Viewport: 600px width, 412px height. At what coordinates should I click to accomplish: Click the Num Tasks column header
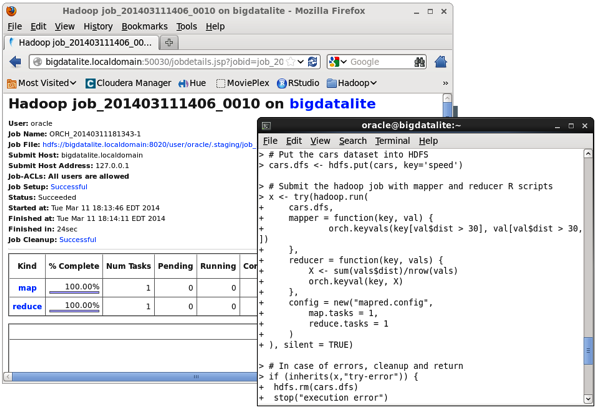click(x=128, y=266)
